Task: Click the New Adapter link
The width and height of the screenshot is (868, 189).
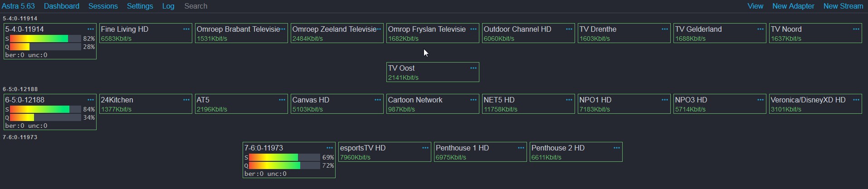Action: click(x=793, y=6)
